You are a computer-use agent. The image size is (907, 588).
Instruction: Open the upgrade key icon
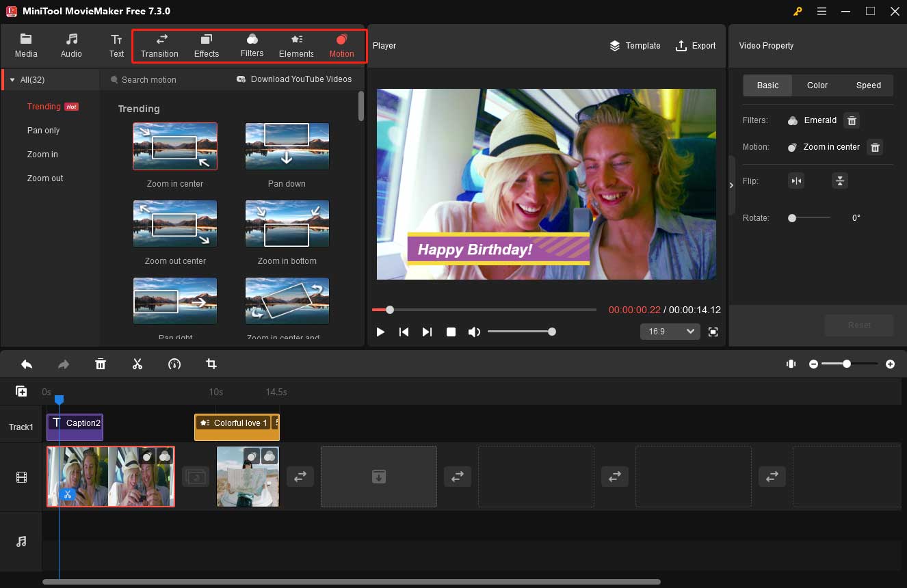tap(798, 12)
